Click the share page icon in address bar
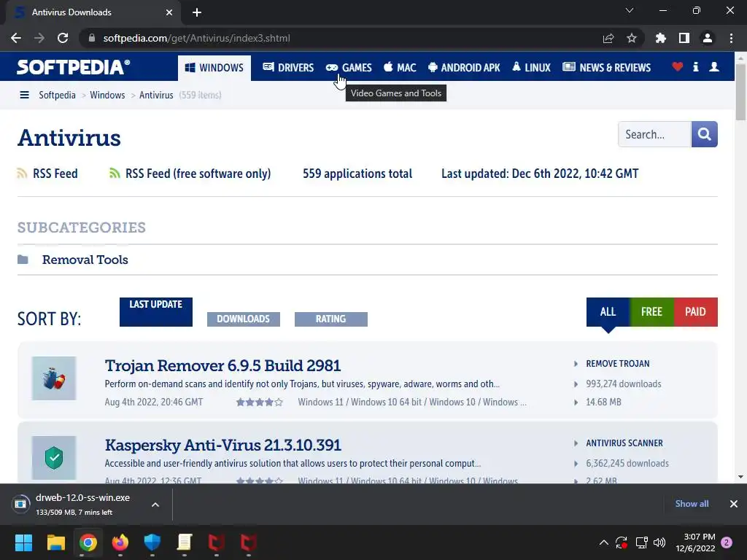 click(x=608, y=38)
